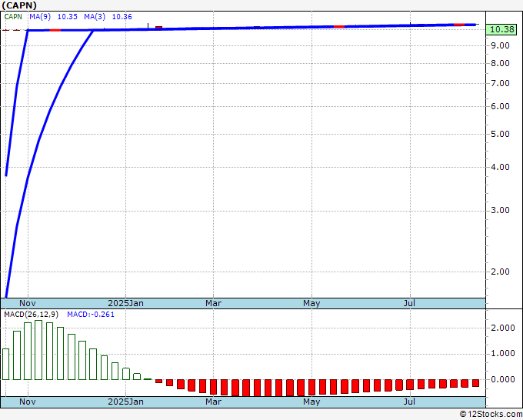This screenshot has height=420, width=523.
Task: Click Nov on the MACD panel axis
Action: coord(28,402)
